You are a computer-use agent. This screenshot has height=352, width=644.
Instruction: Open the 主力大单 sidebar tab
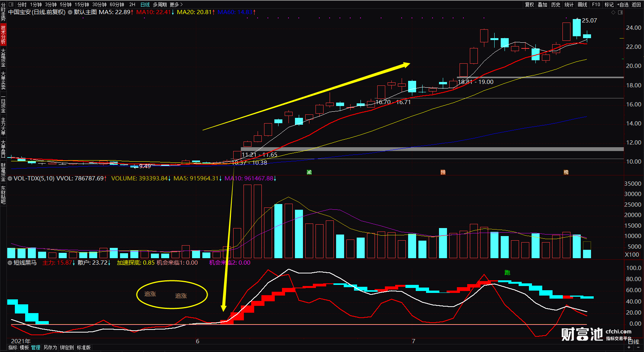click(x=3, y=126)
